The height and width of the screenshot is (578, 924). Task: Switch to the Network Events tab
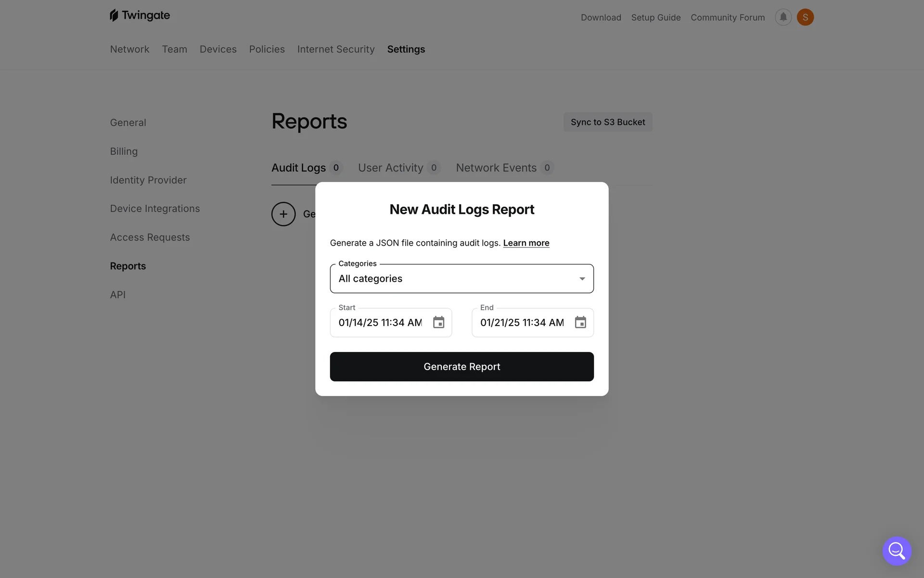pyautogui.click(x=496, y=168)
